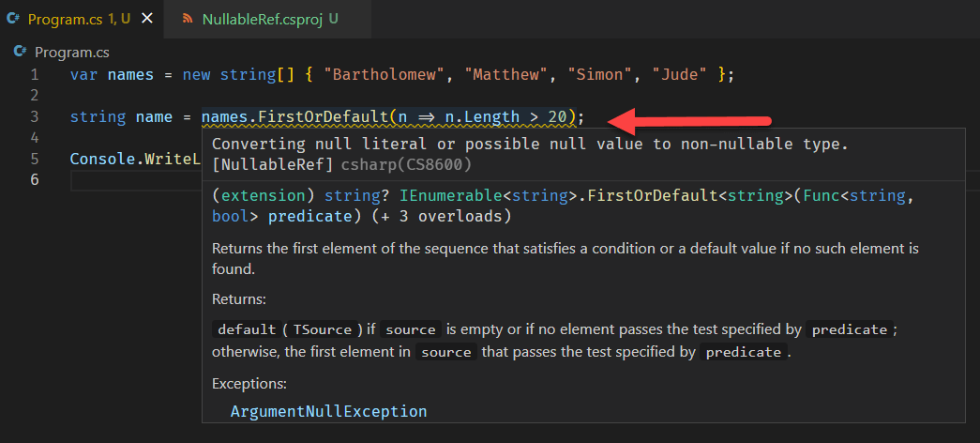Select line number 1 in the gutter
The image size is (980, 443).
[x=34, y=75]
